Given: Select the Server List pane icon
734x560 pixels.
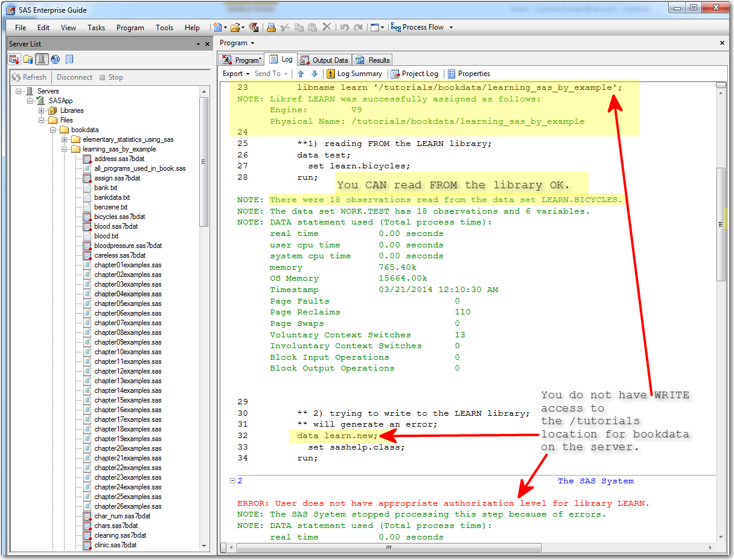Looking at the screenshot, I should [x=42, y=59].
